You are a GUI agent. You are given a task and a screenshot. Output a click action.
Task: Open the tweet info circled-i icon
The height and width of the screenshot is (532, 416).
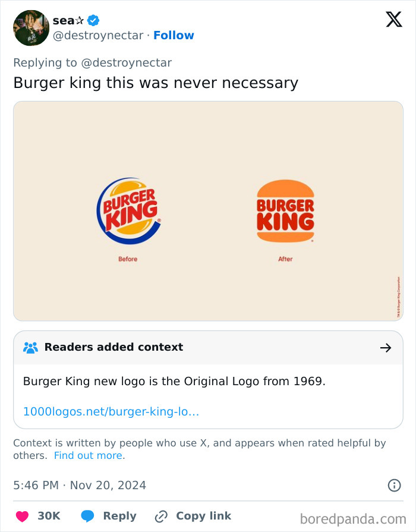[393, 485]
